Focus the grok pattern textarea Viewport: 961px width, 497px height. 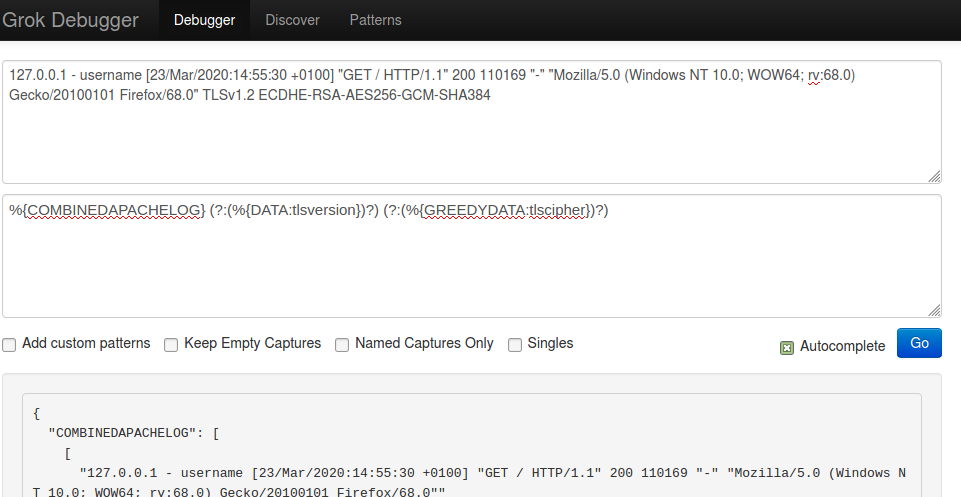[x=472, y=256]
